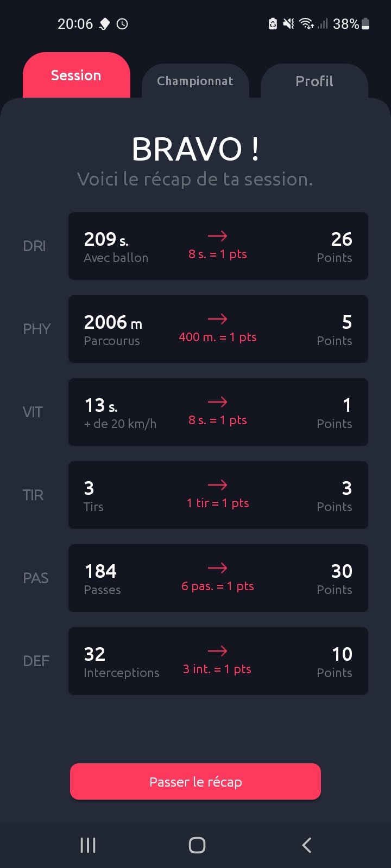Image resolution: width=391 pixels, height=868 pixels.
Task: Select the Session tab
Action: (x=76, y=75)
